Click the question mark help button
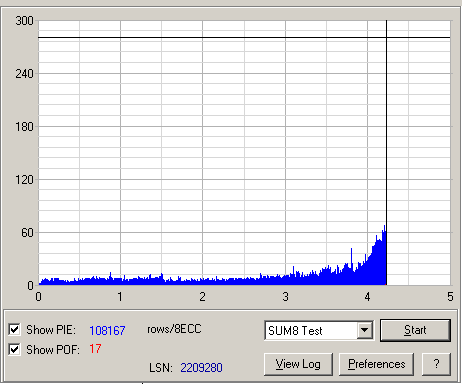Image resolution: width=462 pixels, height=384 pixels. coord(436,364)
